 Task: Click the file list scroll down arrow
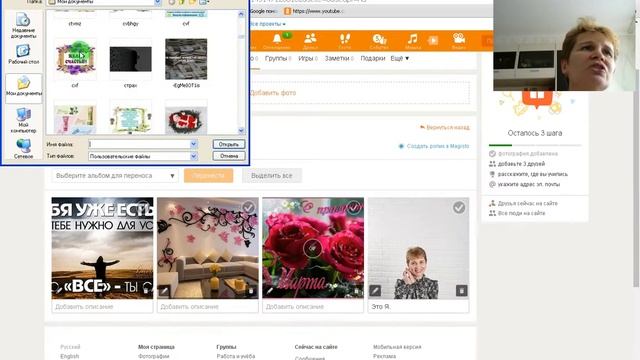241,131
